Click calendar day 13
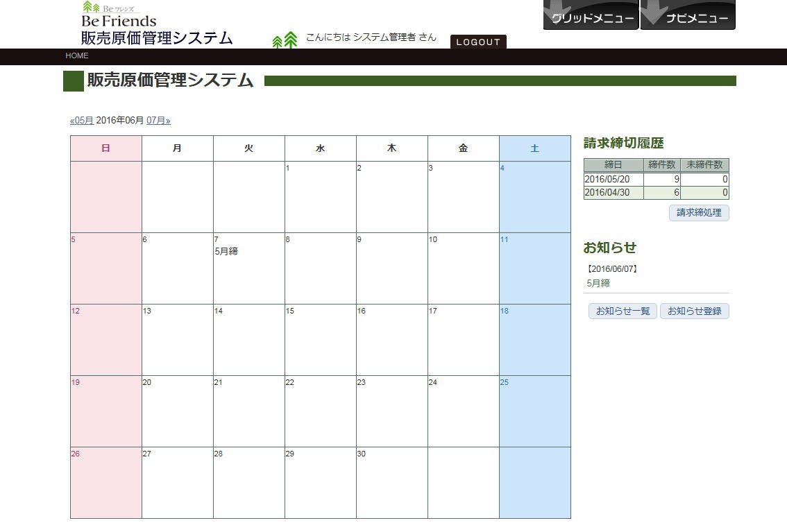Screen dimensions: 787x532 coord(178,340)
